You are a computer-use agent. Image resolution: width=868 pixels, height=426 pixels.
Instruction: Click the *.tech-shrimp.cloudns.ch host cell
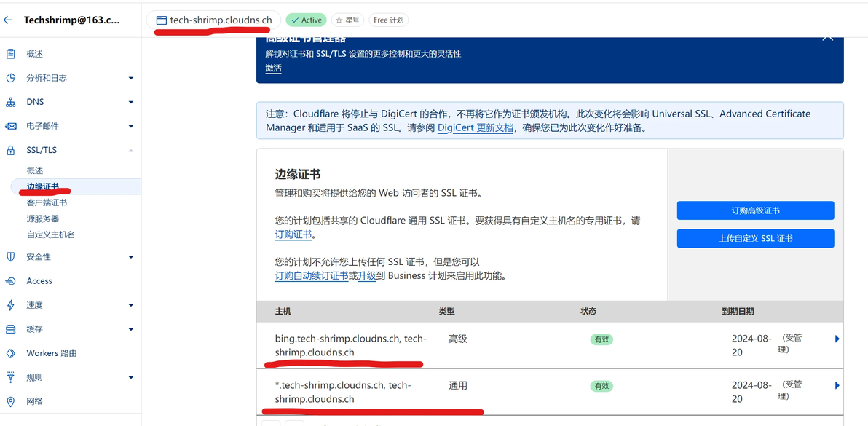(x=343, y=392)
